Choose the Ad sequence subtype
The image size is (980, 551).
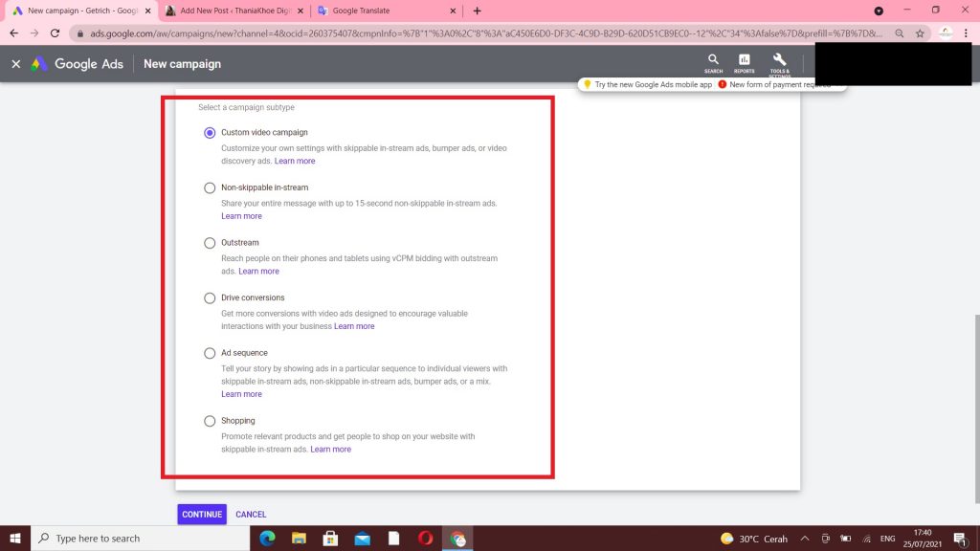(x=210, y=353)
